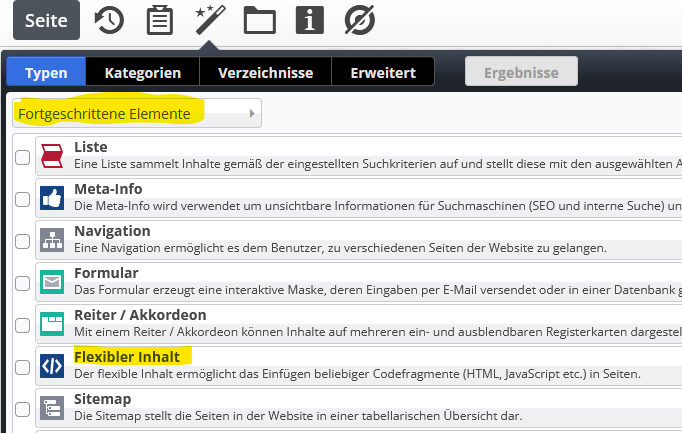Select the magic wand icon
The width and height of the screenshot is (682, 433).
pos(210,20)
